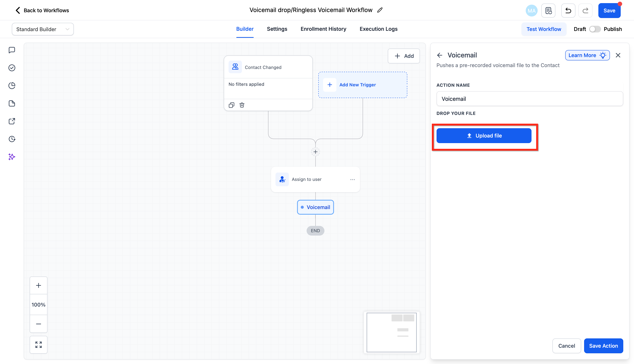The width and height of the screenshot is (634, 364).
Task: Expand the Standard Builder dropdown
Action: (43, 29)
